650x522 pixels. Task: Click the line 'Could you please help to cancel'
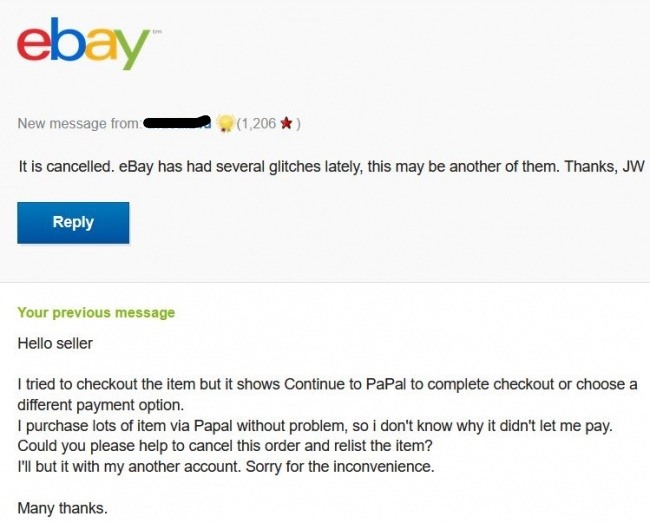pos(225,446)
